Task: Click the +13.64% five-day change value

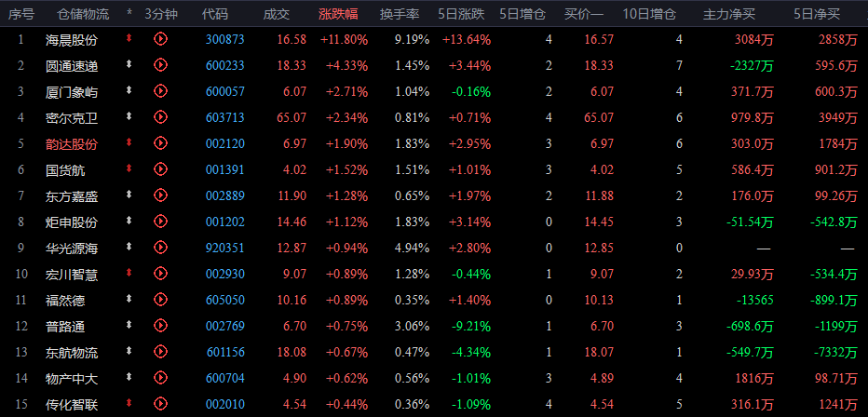Action: click(467, 39)
